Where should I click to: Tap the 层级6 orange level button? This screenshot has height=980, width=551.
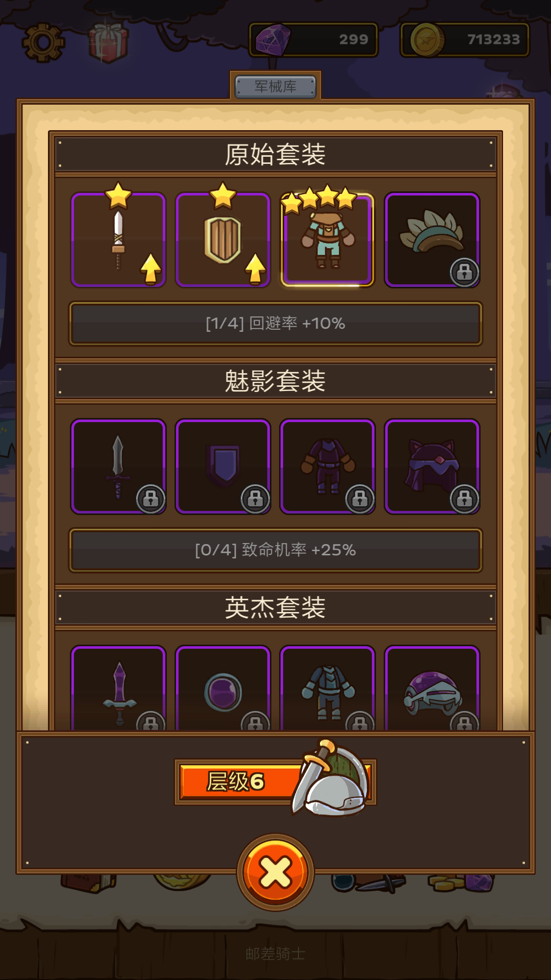click(x=275, y=781)
